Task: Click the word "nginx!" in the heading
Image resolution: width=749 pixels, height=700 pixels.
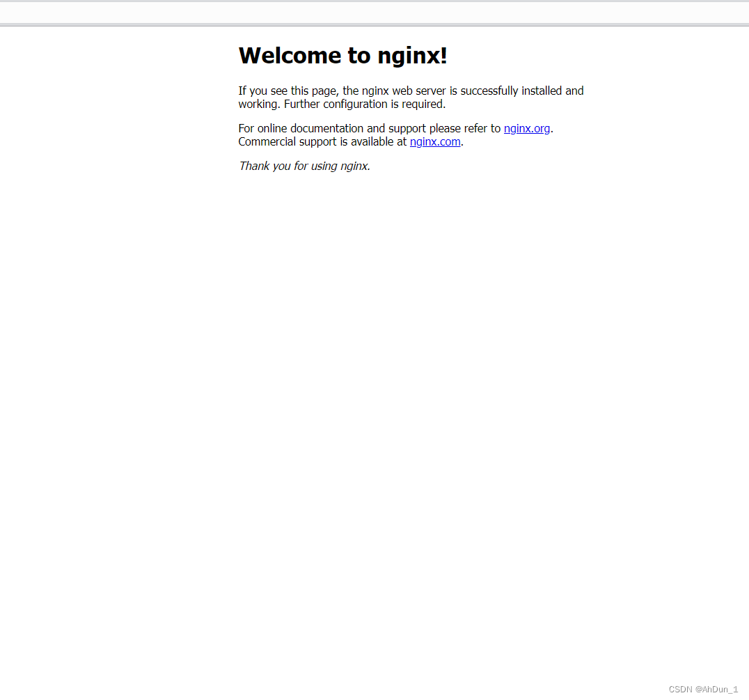Action: coord(412,56)
